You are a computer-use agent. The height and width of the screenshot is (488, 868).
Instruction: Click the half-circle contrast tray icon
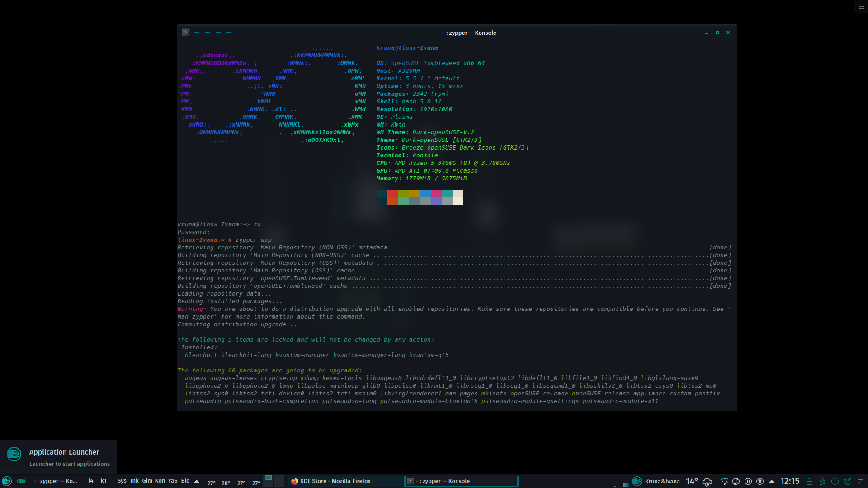[x=736, y=481]
